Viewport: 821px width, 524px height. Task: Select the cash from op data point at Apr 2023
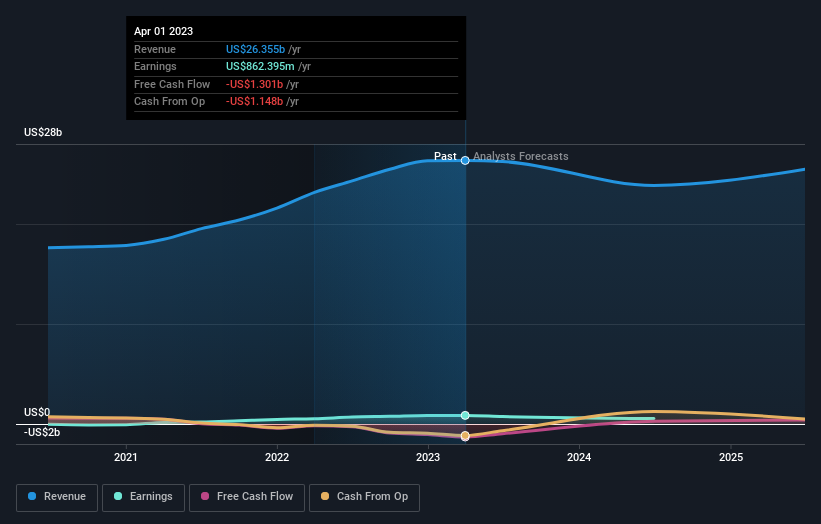click(x=465, y=436)
